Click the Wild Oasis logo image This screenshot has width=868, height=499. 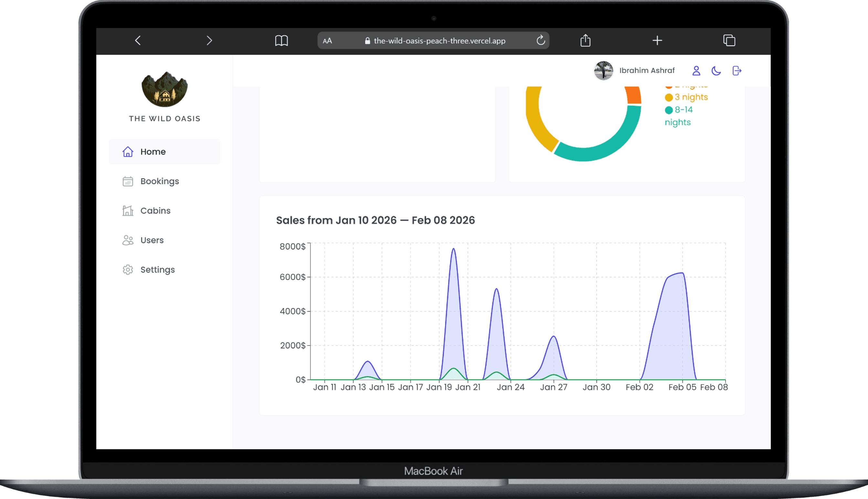pyautogui.click(x=164, y=89)
